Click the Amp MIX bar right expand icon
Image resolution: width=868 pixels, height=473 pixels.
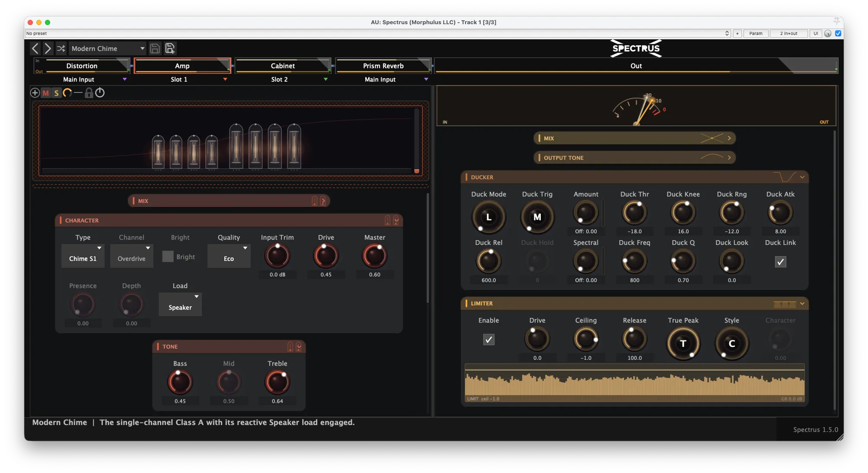tap(323, 201)
